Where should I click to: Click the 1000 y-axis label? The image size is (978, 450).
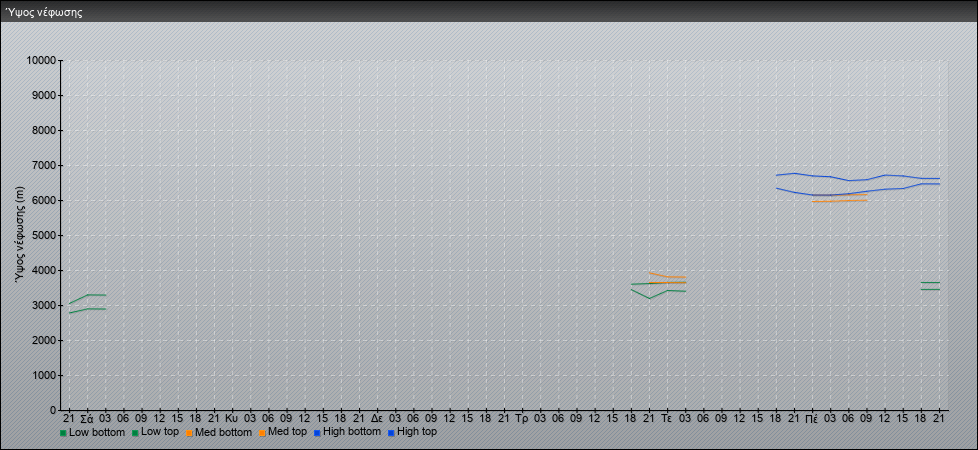point(43,375)
